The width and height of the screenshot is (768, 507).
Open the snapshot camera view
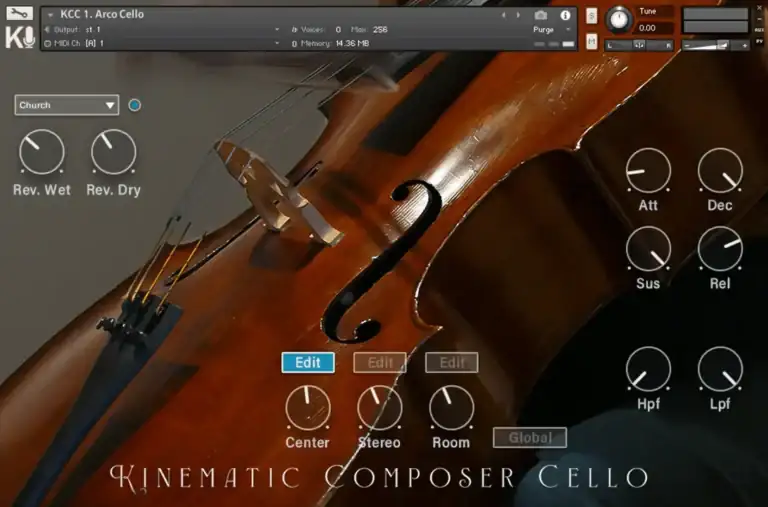click(x=541, y=15)
